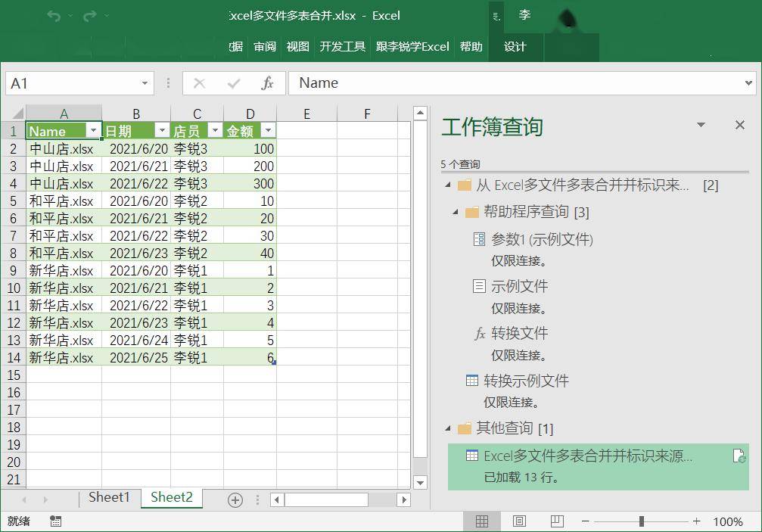The height and width of the screenshot is (532, 762).
Task: Open the 工作簿查询 pane options dropdown
Action: tap(701, 125)
